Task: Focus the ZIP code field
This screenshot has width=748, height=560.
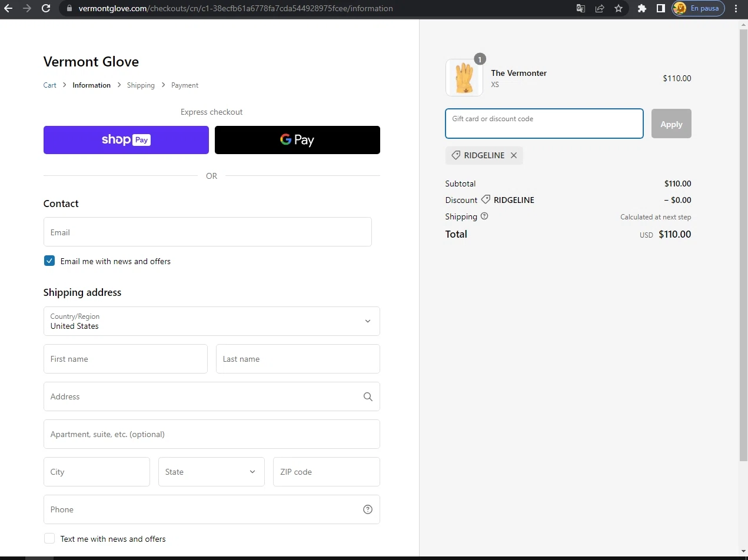Action: click(327, 472)
